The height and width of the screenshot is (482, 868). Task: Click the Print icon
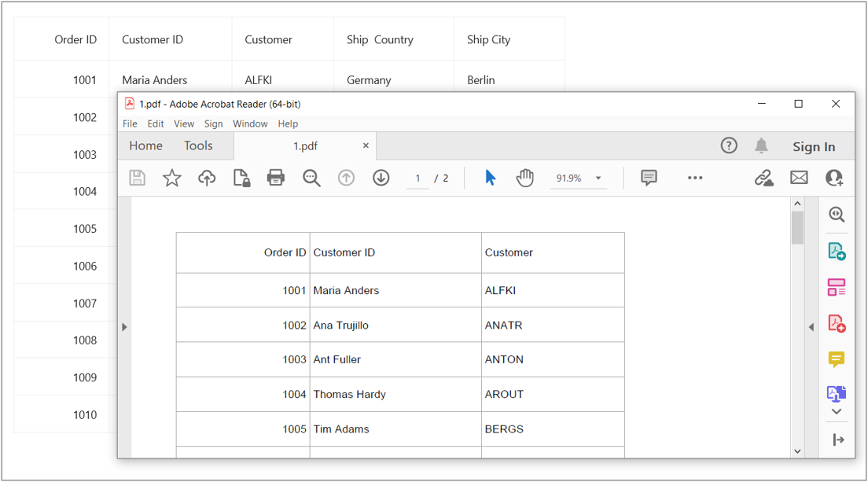(275, 178)
